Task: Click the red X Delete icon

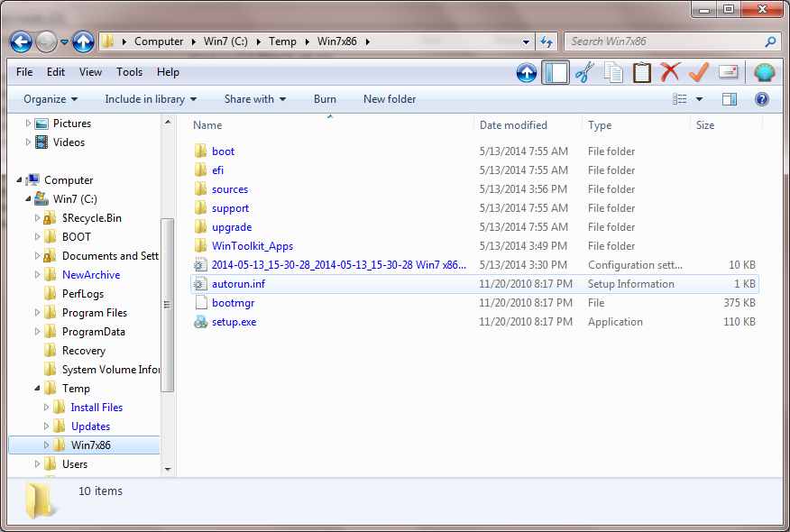Action: click(669, 72)
